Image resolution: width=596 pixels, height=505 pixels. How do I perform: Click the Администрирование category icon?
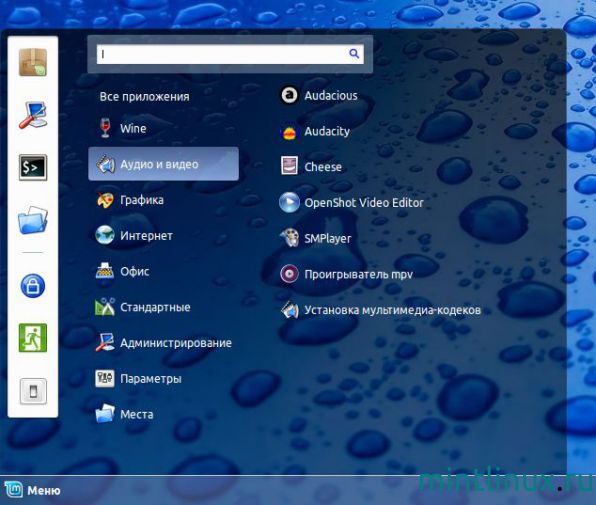[105, 342]
